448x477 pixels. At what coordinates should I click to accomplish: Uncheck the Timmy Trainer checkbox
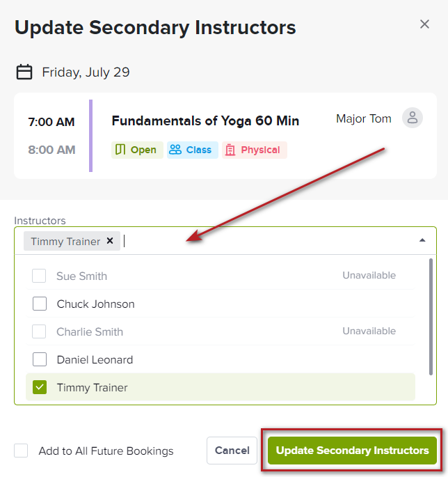[40, 387]
